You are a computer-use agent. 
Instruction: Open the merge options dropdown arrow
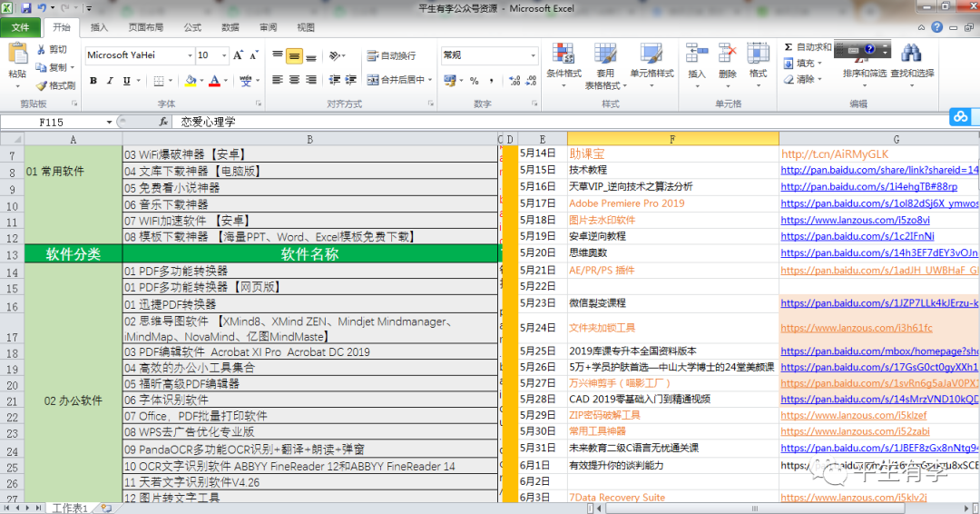(x=430, y=80)
